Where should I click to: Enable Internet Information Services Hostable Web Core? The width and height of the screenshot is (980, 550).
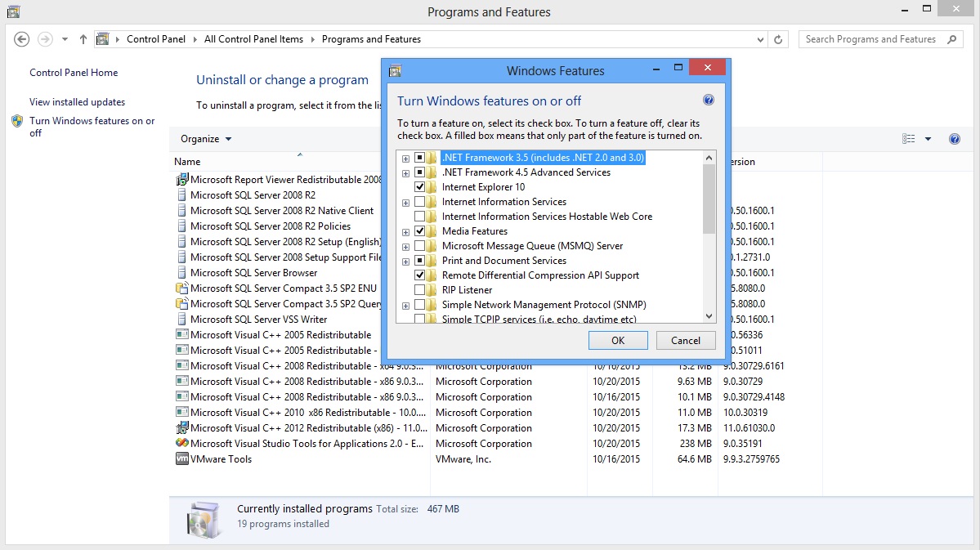(x=420, y=217)
